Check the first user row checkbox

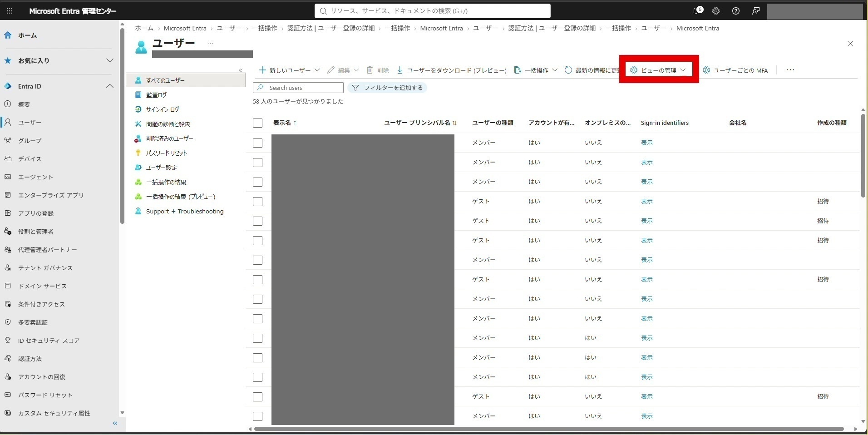point(257,143)
